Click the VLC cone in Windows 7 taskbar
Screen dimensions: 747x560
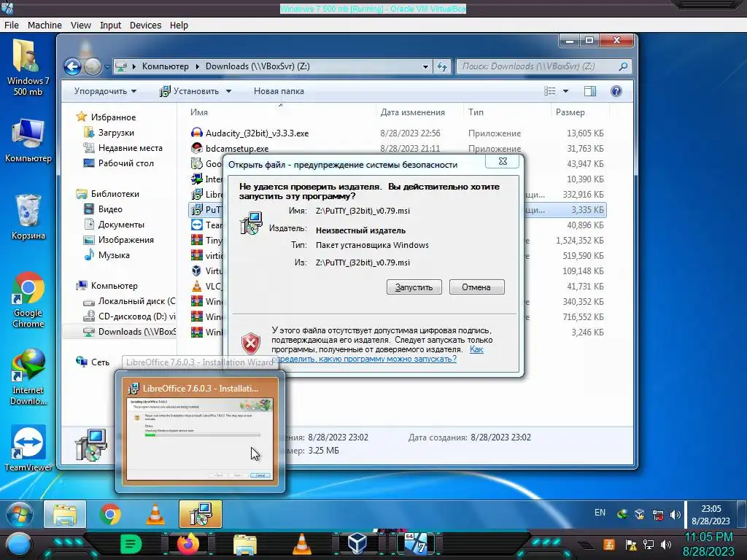pyautogui.click(x=155, y=514)
